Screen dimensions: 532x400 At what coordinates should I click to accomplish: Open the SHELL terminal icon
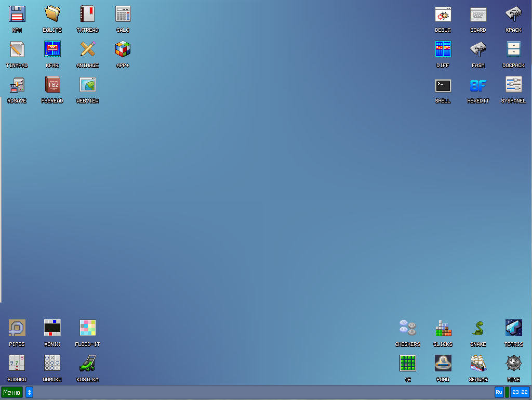pos(443,86)
